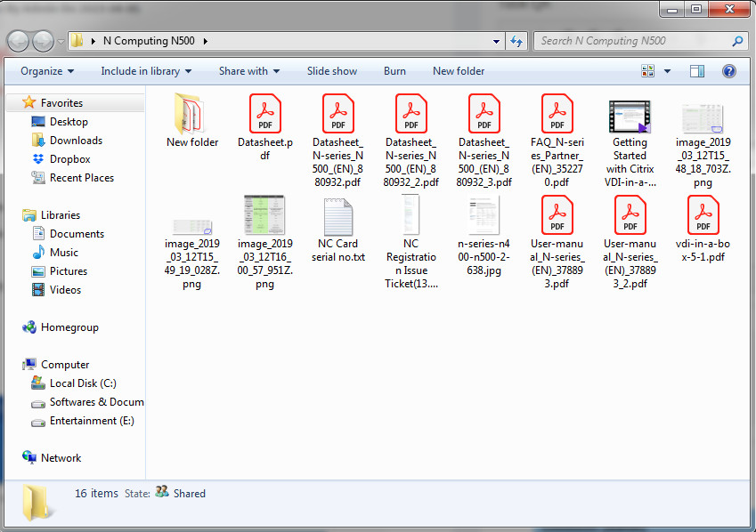
Task: Open the Datasheet.pdf file icon
Action: pyautogui.click(x=264, y=113)
